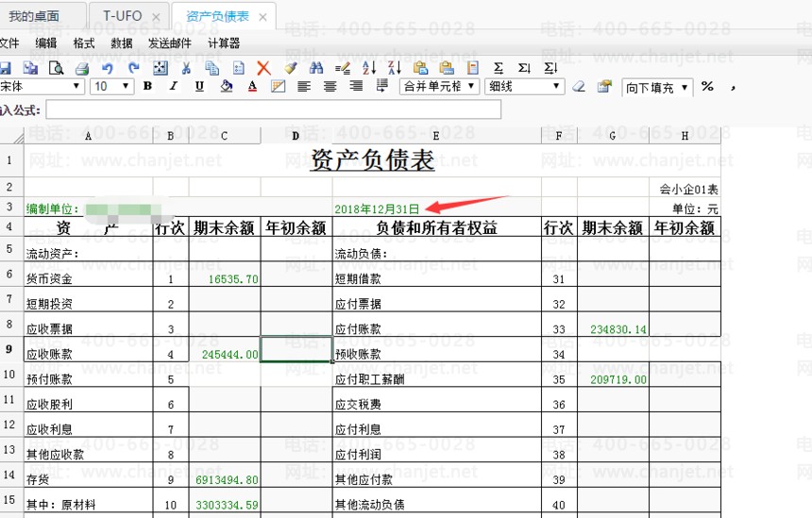This screenshot has width=812, height=518.
Task: Align text right
Action: [356, 87]
